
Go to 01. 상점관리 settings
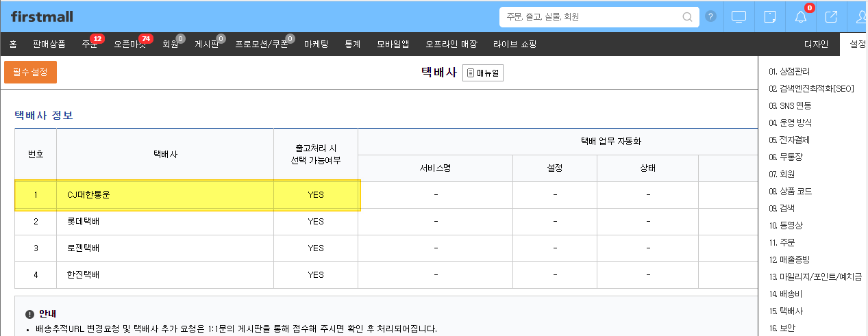[x=789, y=71]
